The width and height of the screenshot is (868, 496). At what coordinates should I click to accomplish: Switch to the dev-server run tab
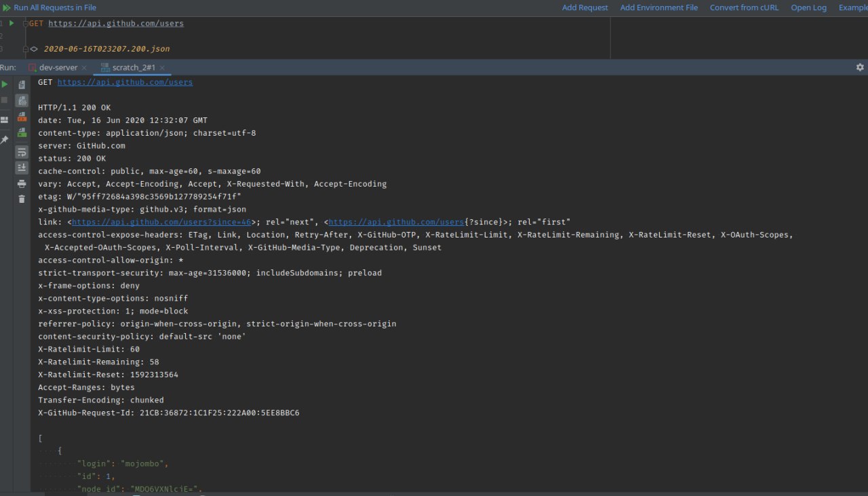(x=58, y=67)
